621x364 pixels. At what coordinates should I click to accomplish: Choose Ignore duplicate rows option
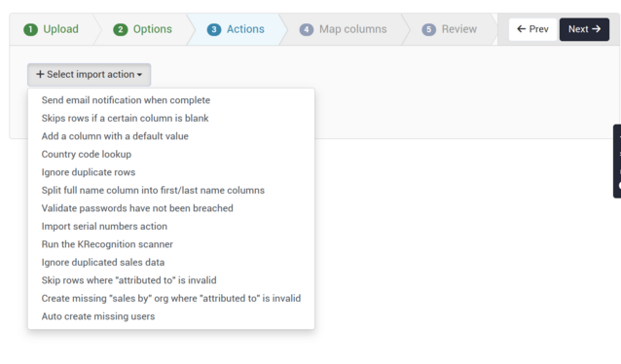point(171,172)
